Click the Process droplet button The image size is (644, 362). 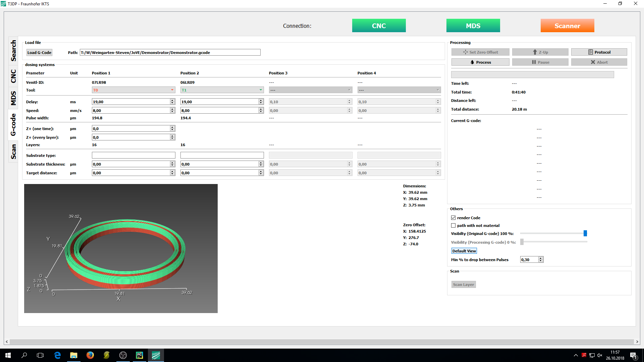(x=480, y=62)
